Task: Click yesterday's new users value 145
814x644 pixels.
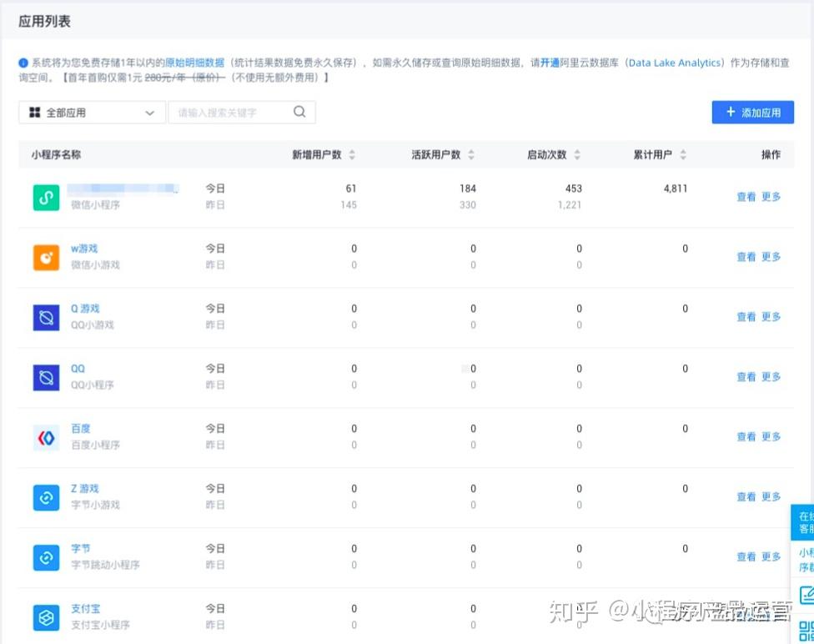Action: (x=349, y=205)
